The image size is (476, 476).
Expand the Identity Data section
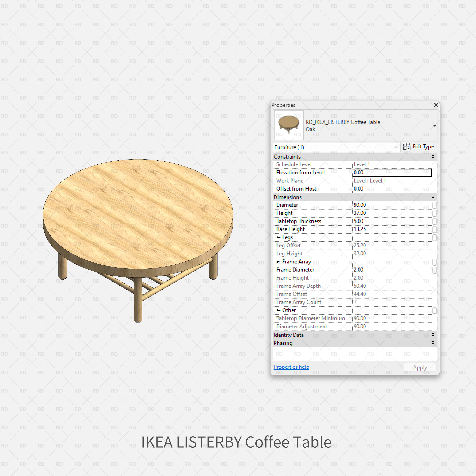(x=433, y=335)
